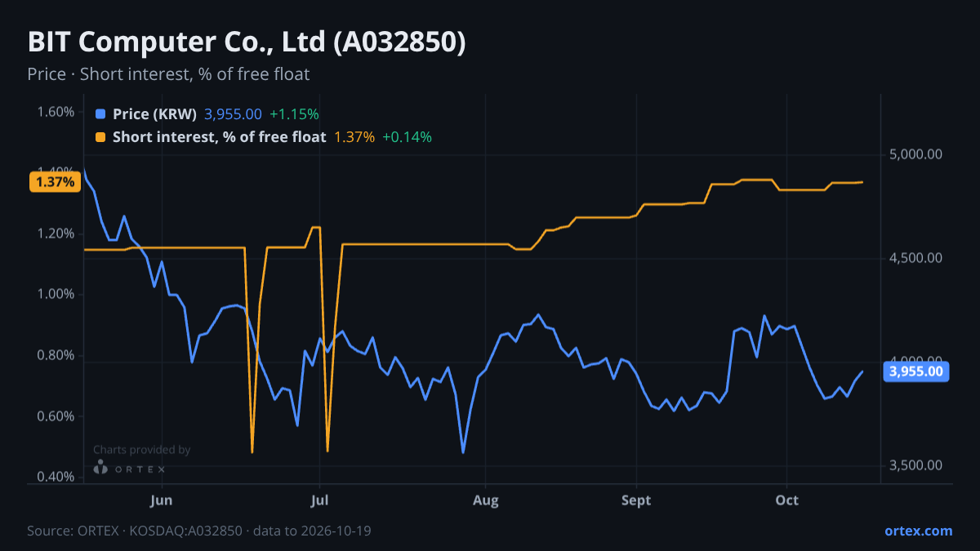The width and height of the screenshot is (980, 551).
Task: Click the 1.20% left axis label
Action: click(56, 233)
